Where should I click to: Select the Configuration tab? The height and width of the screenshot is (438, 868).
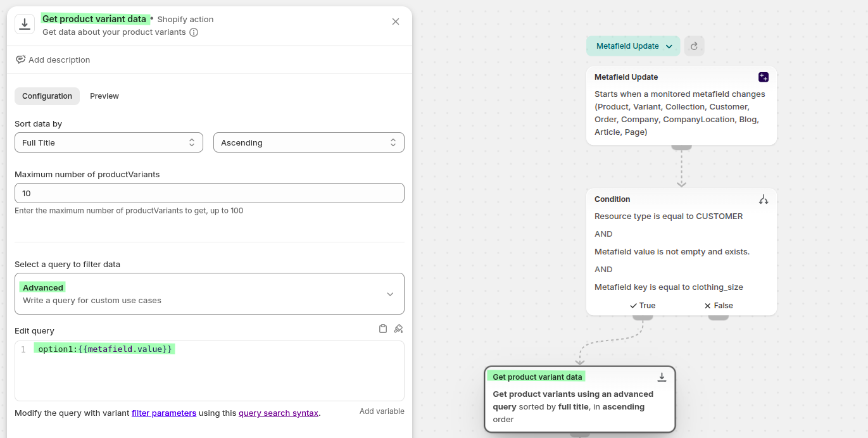coord(47,96)
